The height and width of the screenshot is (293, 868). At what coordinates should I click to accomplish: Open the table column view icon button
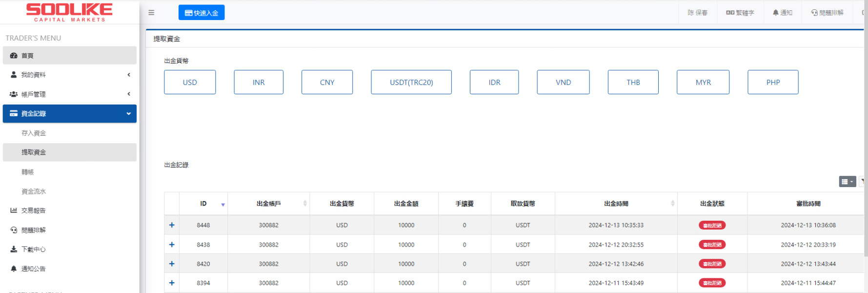tap(847, 182)
